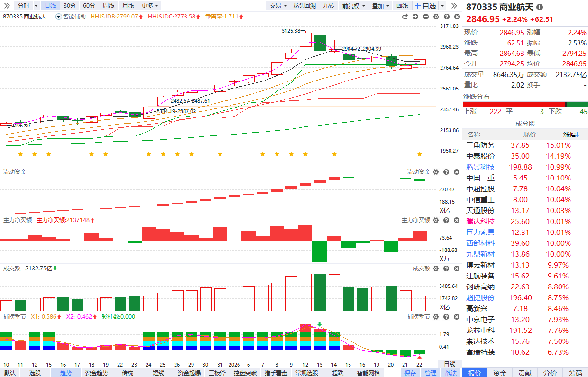Open main chart settings gear icon
This screenshot has height=377, width=588.
pos(435,17)
